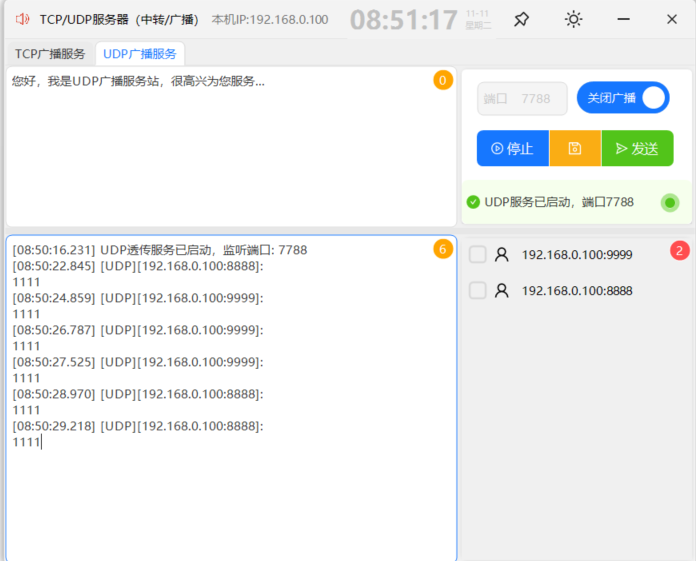696x561 pixels.
Task: Click the orange save disk button
Action: [x=575, y=148]
